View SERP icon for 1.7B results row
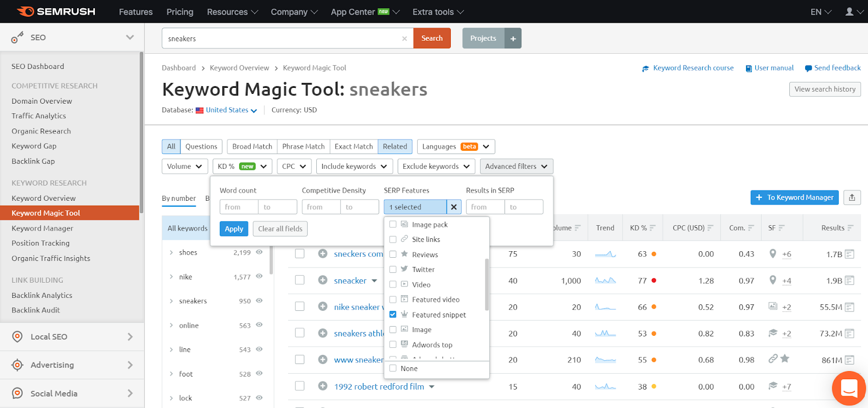The image size is (868, 408). click(x=850, y=254)
